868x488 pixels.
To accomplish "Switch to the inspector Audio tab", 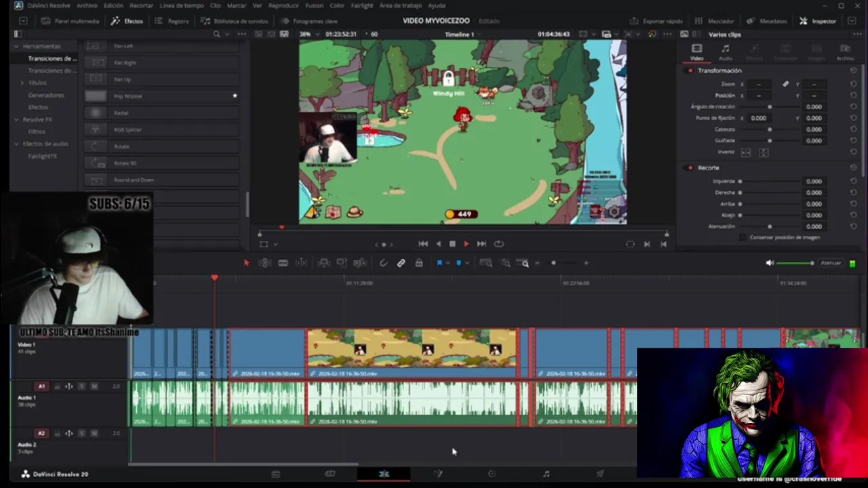I will click(x=726, y=52).
